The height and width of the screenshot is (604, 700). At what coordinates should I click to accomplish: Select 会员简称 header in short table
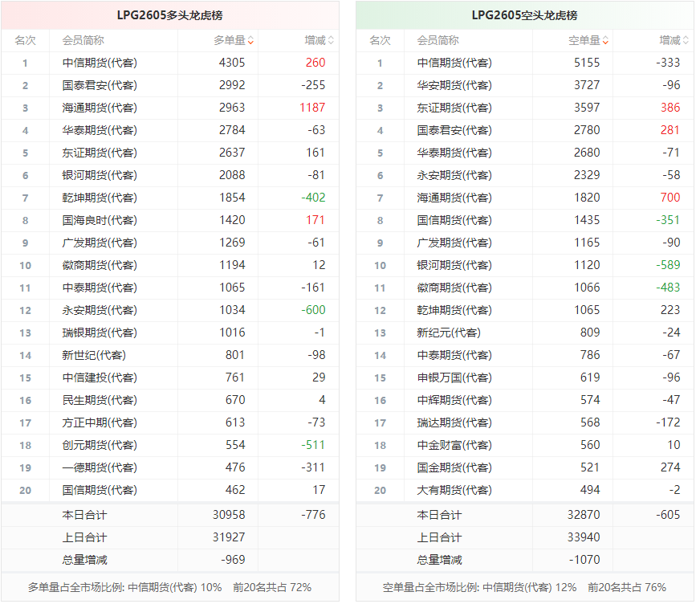pos(438,41)
